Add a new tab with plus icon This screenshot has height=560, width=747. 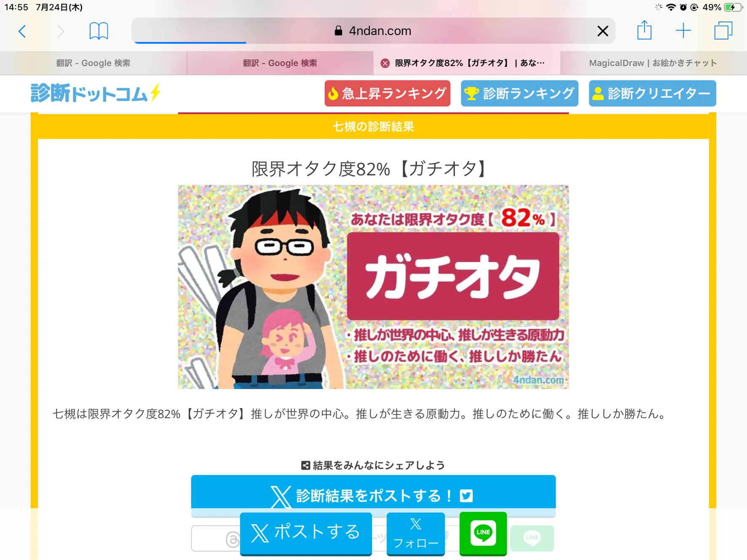tap(683, 31)
